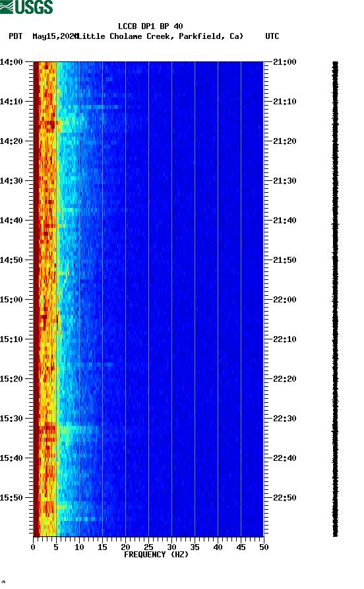Click the strong red band at 15:32
Viewport: 364px width, 589px height.
pyautogui.click(x=47, y=427)
